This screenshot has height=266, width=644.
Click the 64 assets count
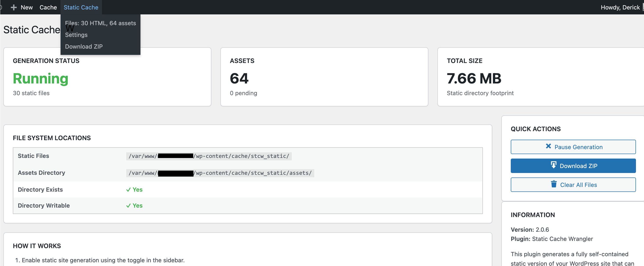239,78
